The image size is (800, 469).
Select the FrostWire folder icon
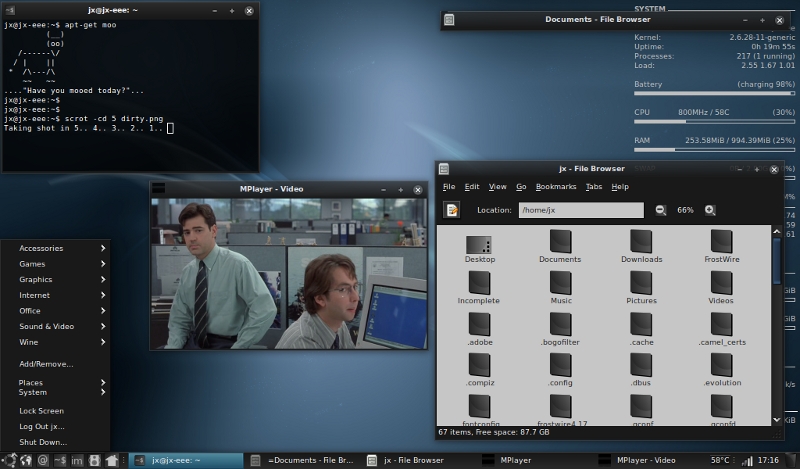coord(721,241)
